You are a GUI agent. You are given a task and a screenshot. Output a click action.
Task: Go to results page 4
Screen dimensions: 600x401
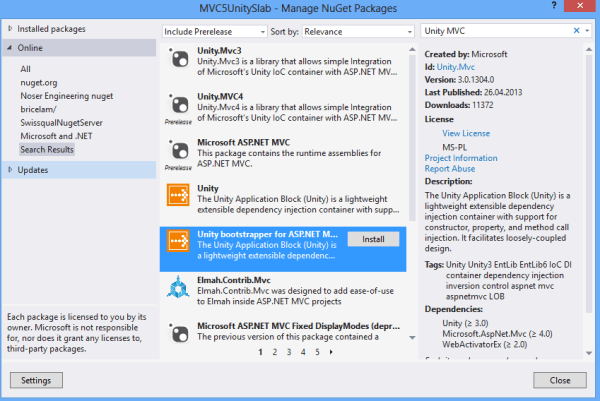303,352
